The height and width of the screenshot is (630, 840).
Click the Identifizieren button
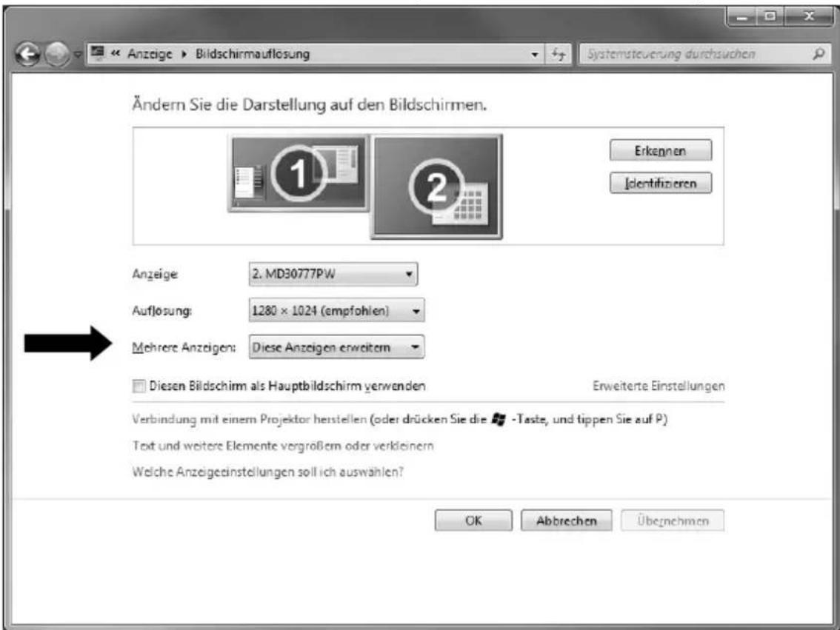[661, 183]
